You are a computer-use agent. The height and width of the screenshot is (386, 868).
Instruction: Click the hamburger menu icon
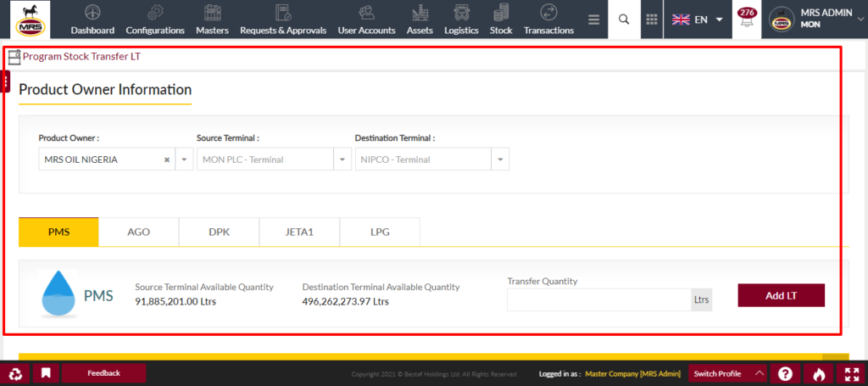594,20
